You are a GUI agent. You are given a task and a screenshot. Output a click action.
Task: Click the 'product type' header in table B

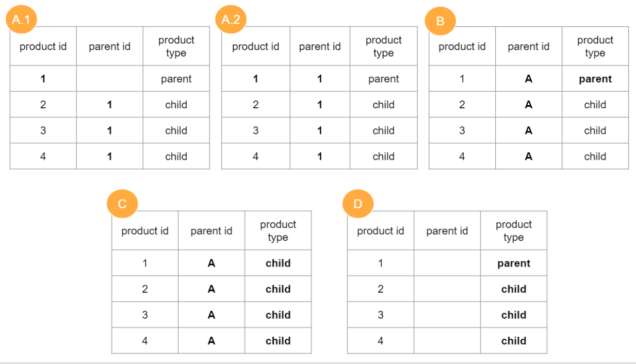(595, 46)
